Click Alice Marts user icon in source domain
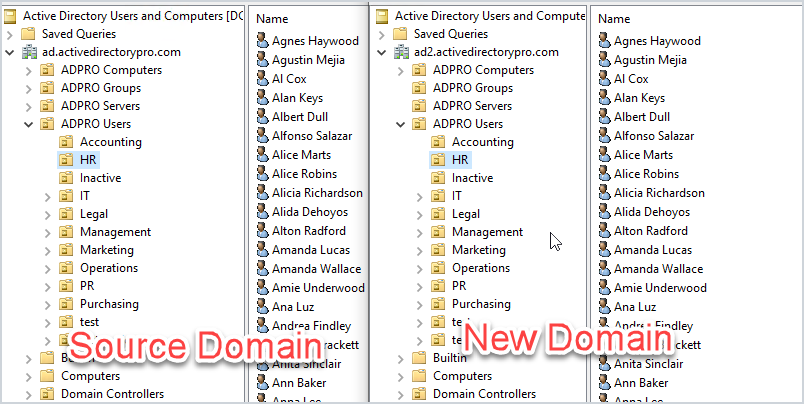804x404 pixels. (263, 154)
